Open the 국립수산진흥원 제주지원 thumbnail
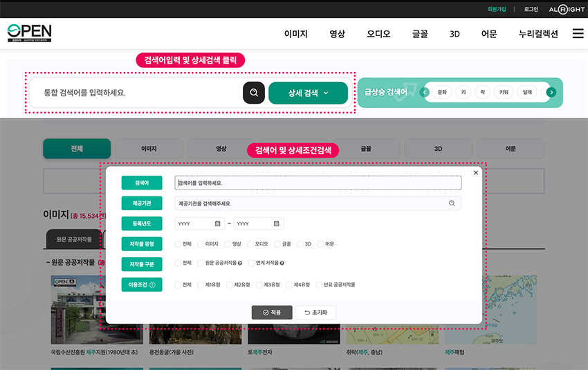588x370 pixels. click(97, 310)
